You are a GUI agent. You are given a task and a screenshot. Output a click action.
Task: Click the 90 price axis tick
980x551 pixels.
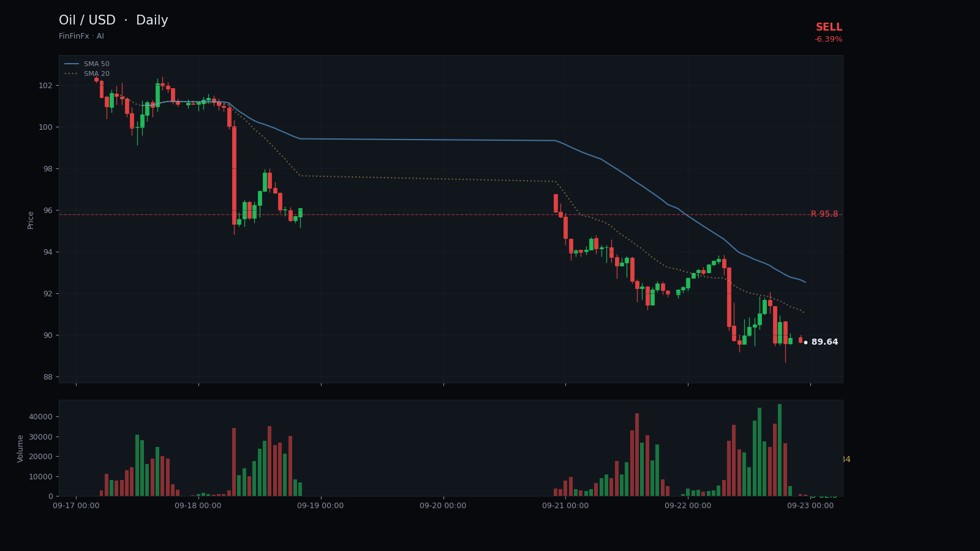pos(48,335)
